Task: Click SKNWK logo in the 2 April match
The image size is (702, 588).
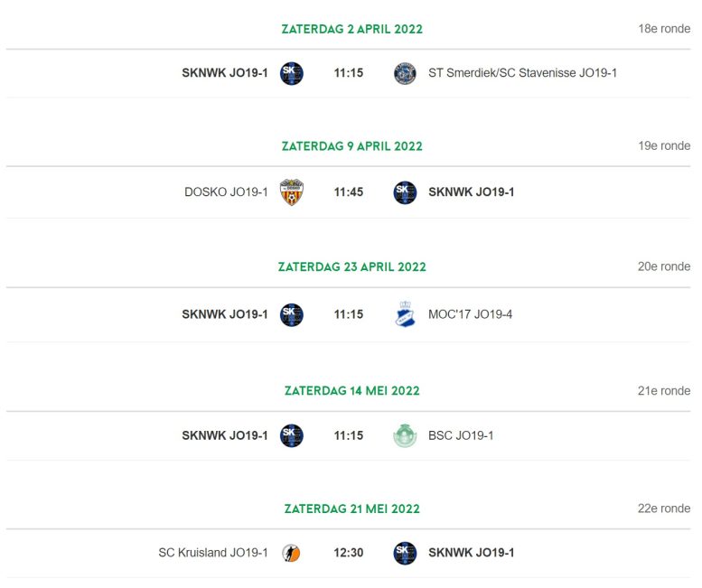Action: (292, 73)
